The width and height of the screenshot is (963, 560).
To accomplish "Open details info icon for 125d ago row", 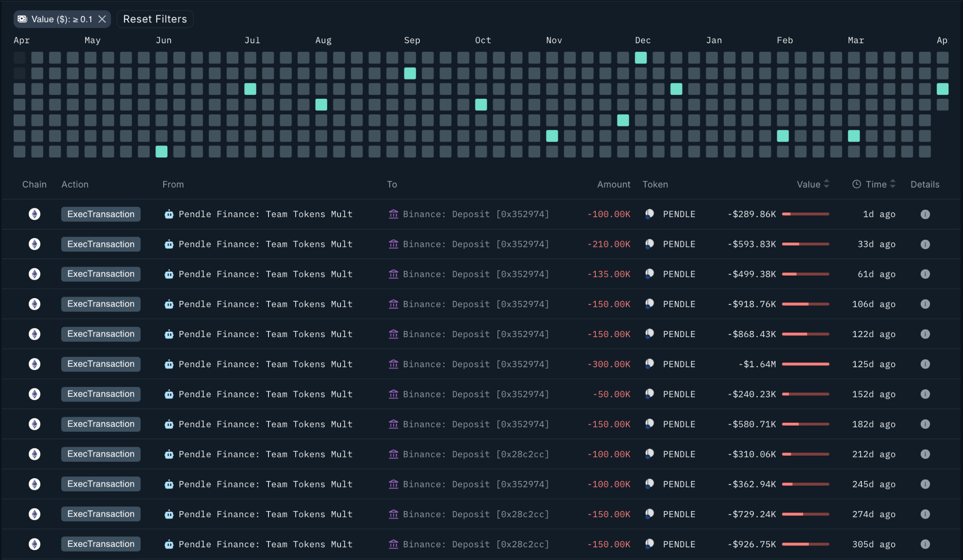I will (925, 364).
